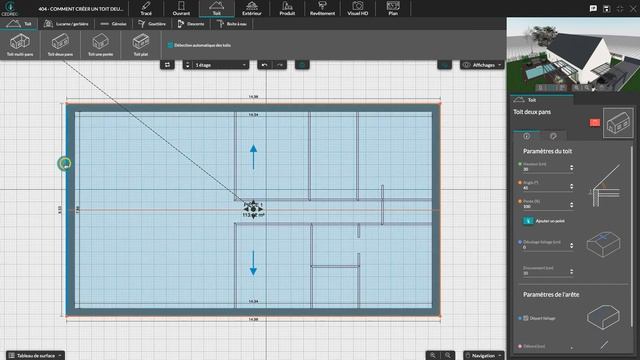Choose the Toit plat roof type

click(141, 45)
